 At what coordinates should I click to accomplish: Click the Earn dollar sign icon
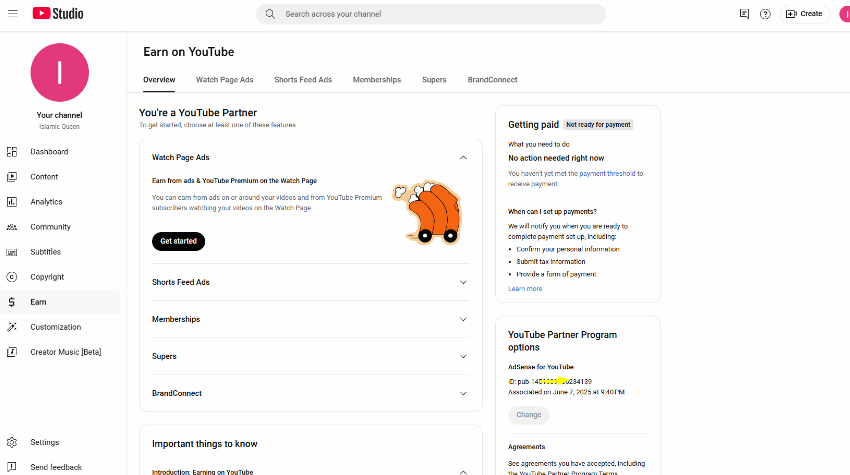point(12,302)
